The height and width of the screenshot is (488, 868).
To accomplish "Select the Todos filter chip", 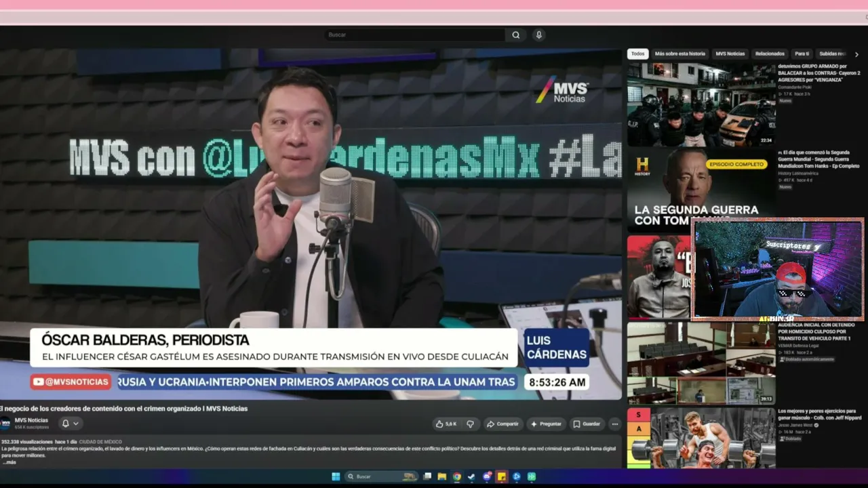I will (x=637, y=54).
